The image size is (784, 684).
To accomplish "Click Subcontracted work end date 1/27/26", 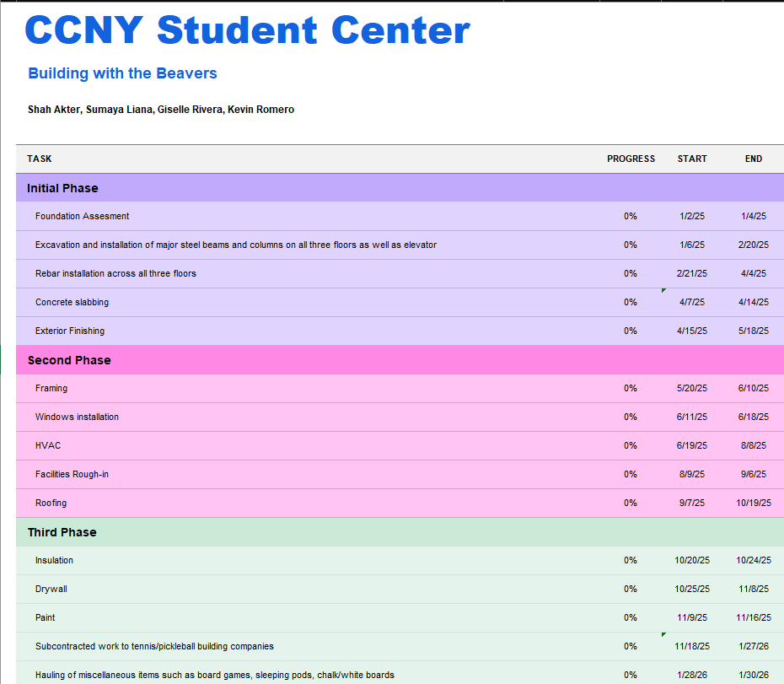I will 754,647.
